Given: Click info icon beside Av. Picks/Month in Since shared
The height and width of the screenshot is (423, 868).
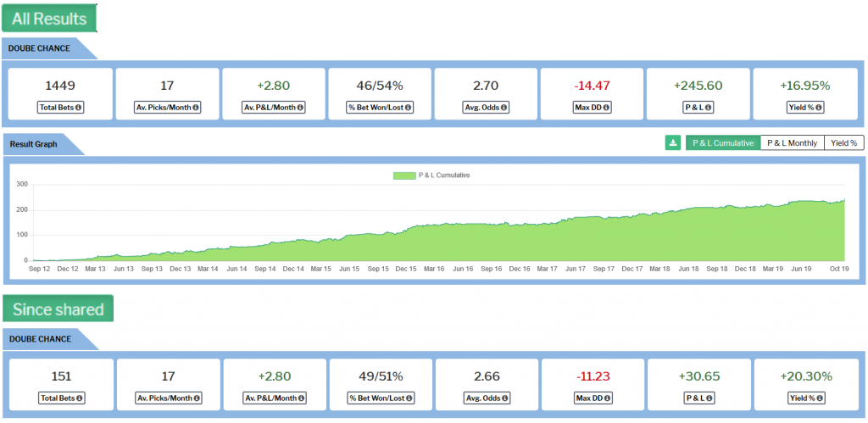Looking at the screenshot, I should click(197, 398).
